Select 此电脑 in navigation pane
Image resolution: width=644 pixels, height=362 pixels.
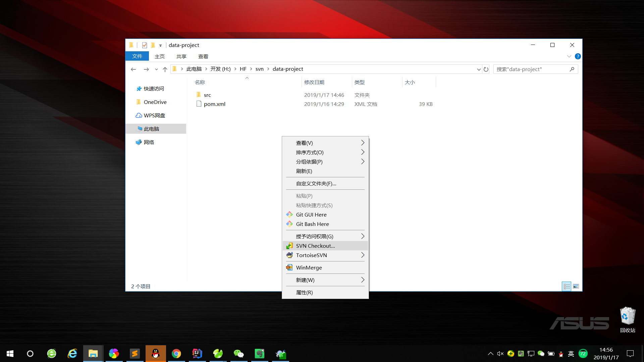tap(156, 129)
